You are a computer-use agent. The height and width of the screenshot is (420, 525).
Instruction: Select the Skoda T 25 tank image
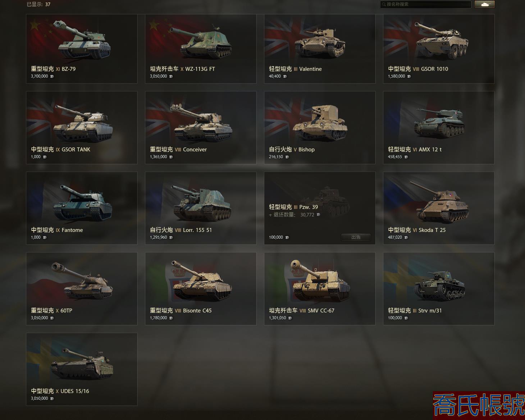pyautogui.click(x=439, y=202)
